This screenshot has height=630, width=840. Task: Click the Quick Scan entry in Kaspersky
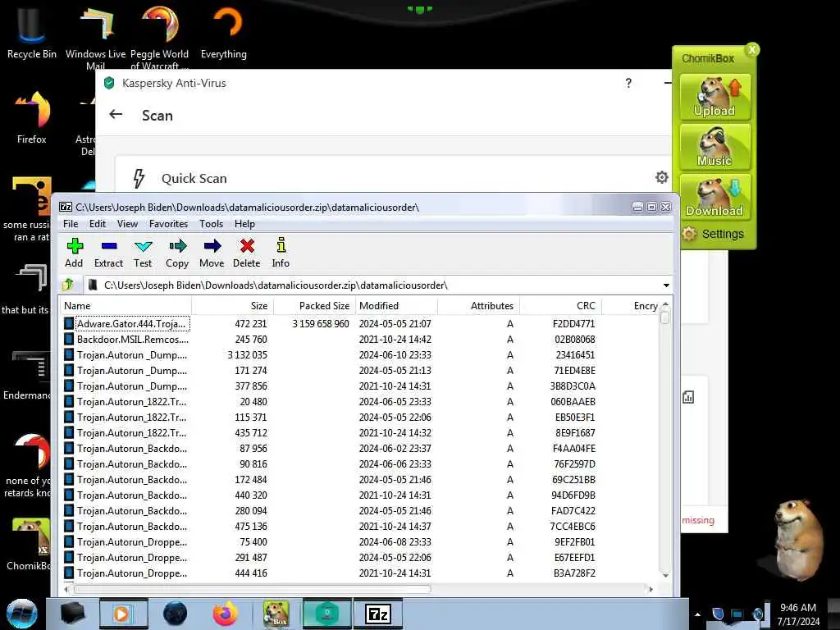click(194, 178)
